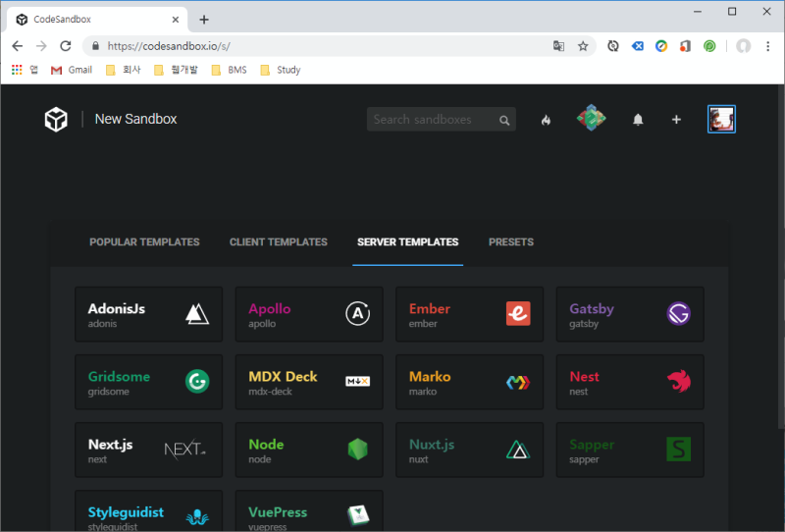The image size is (785, 532).
Task: Open the explore flame icon
Action: [x=546, y=120]
